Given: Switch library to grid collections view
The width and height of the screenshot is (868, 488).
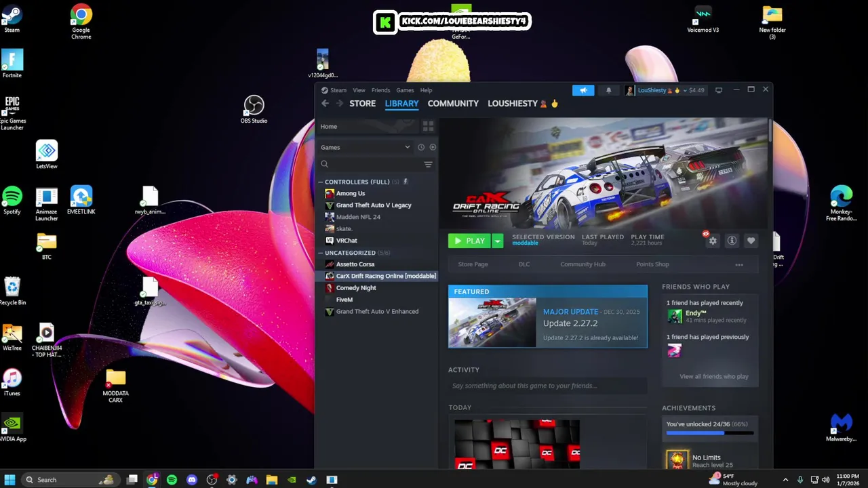Looking at the screenshot, I should click(x=428, y=127).
